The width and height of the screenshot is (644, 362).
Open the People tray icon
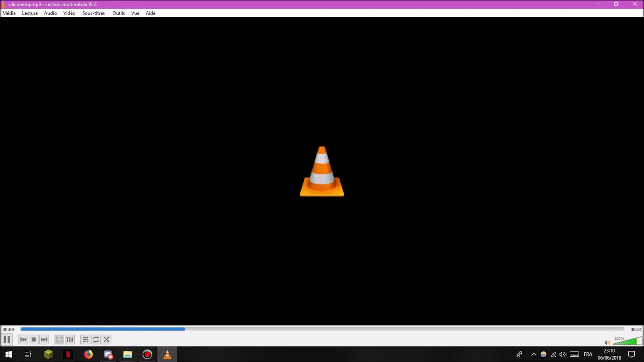519,354
